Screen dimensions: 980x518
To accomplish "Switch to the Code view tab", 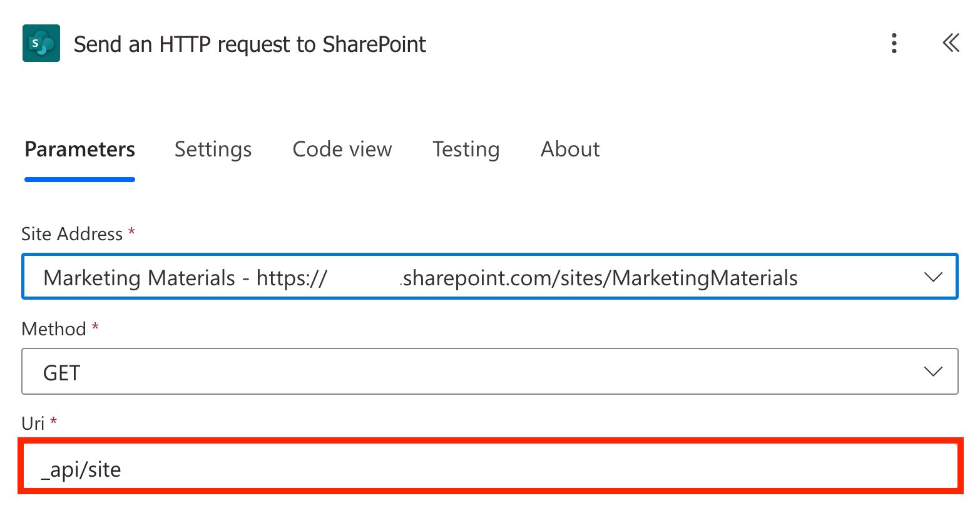I will click(x=342, y=150).
